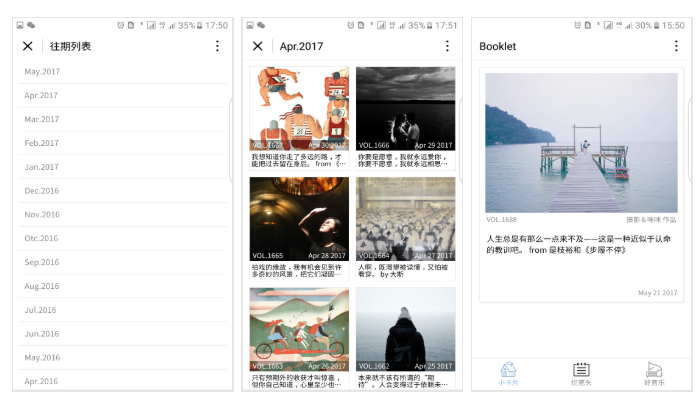Open Jul.2016 in the archive list
This screenshot has width=698, height=406.
click(x=122, y=310)
